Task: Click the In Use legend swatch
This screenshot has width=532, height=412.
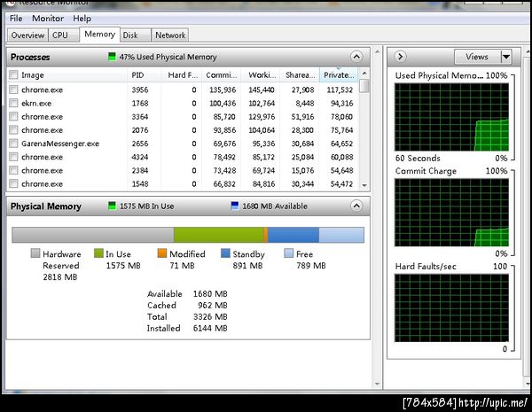Action: point(98,253)
